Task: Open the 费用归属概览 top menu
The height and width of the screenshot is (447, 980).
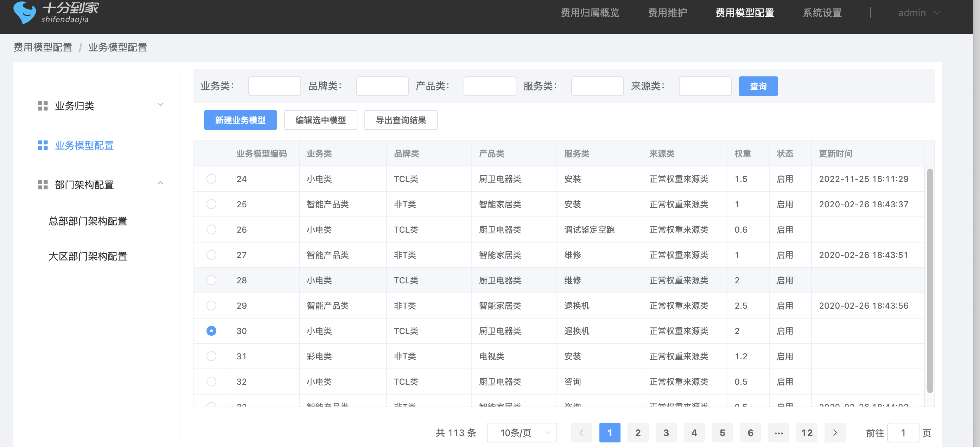Action: coord(590,13)
